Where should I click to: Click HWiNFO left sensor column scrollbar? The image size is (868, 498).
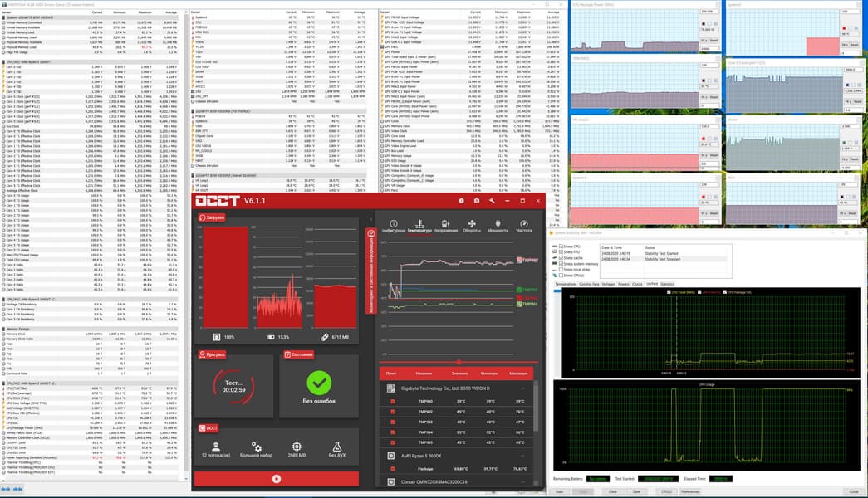186,243
